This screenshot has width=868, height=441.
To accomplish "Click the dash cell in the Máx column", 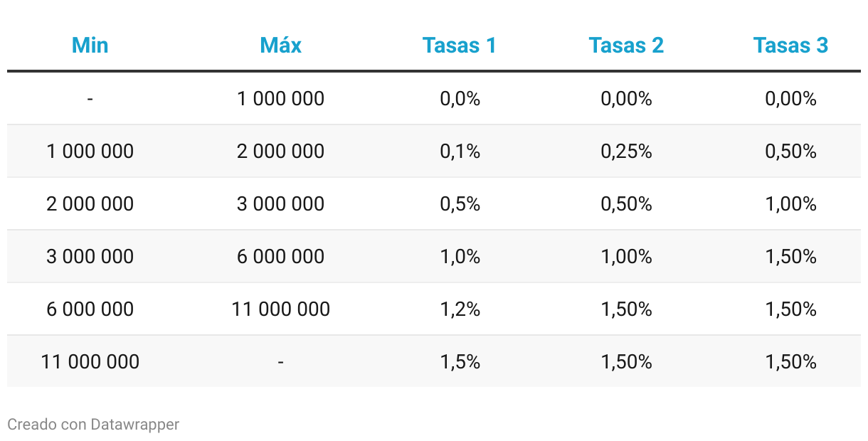I will coord(280,361).
